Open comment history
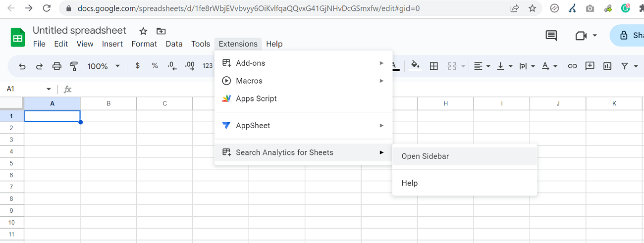 point(551,36)
